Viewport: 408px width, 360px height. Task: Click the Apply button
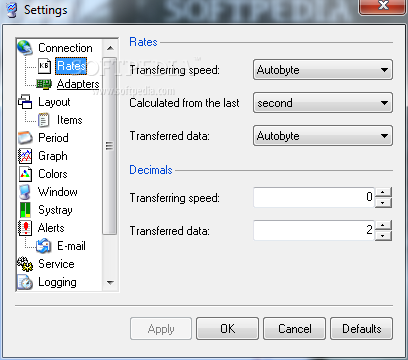161,329
